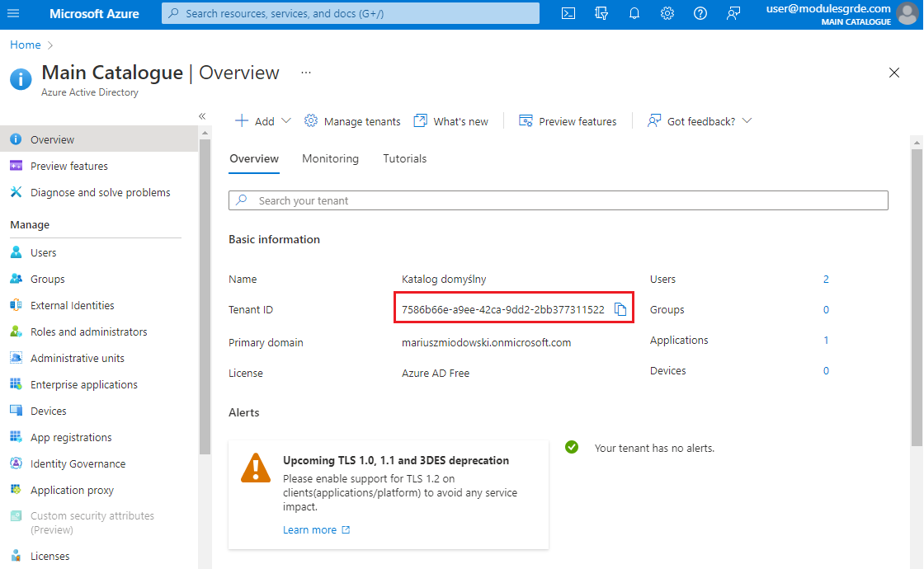924x569 pixels.
Task: Open the top bar feedback icon
Action: point(733,13)
